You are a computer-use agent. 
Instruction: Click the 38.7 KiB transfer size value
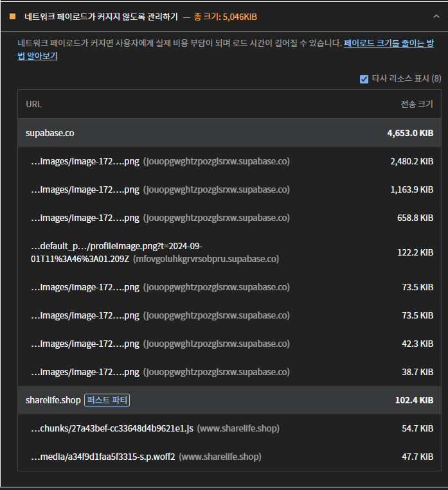(418, 372)
